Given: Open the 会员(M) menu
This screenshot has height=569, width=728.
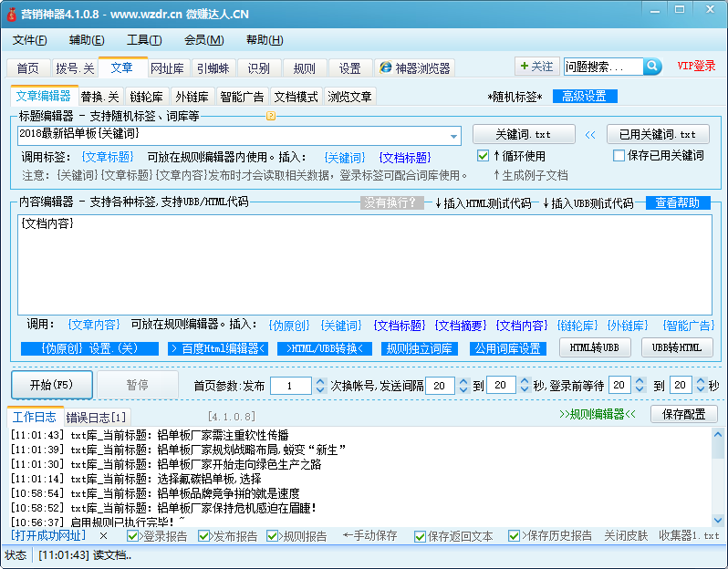Looking at the screenshot, I should 203,40.
